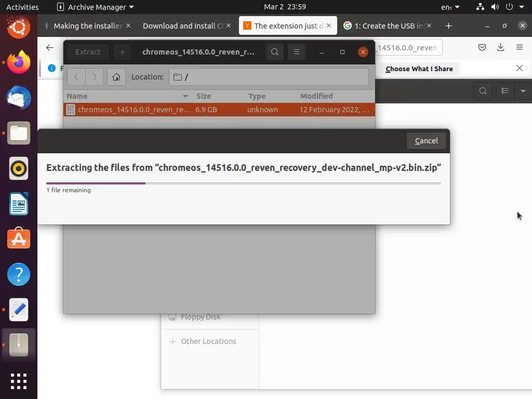Image resolution: width=532 pixels, height=399 pixels.
Task: Click volume icon in top bar
Action: tap(495, 7)
